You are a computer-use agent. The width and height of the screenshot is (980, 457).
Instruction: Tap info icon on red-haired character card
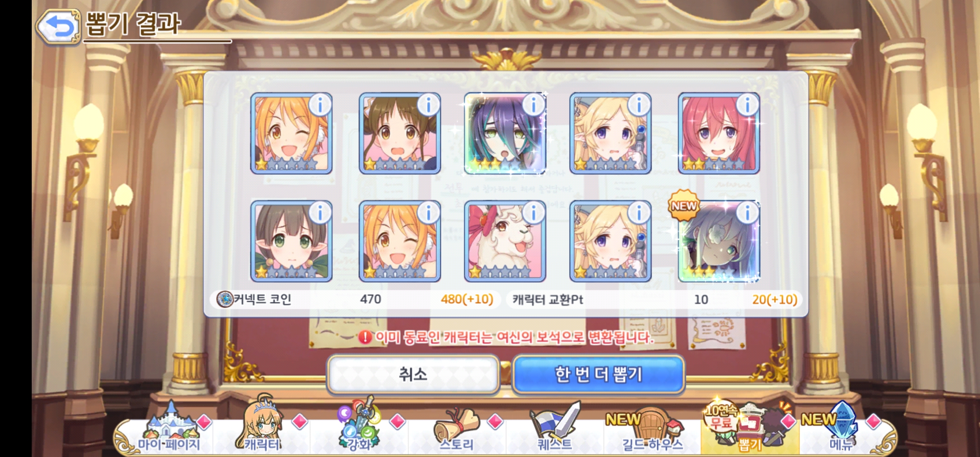click(747, 105)
